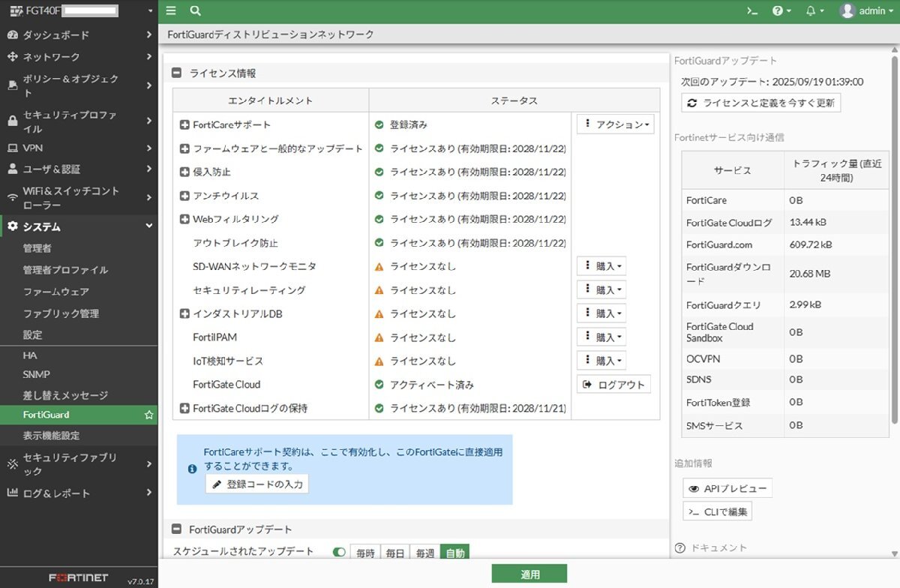Viewport: 900px width, 588px height.
Task: Open the アクション dropdown
Action: 614,124
